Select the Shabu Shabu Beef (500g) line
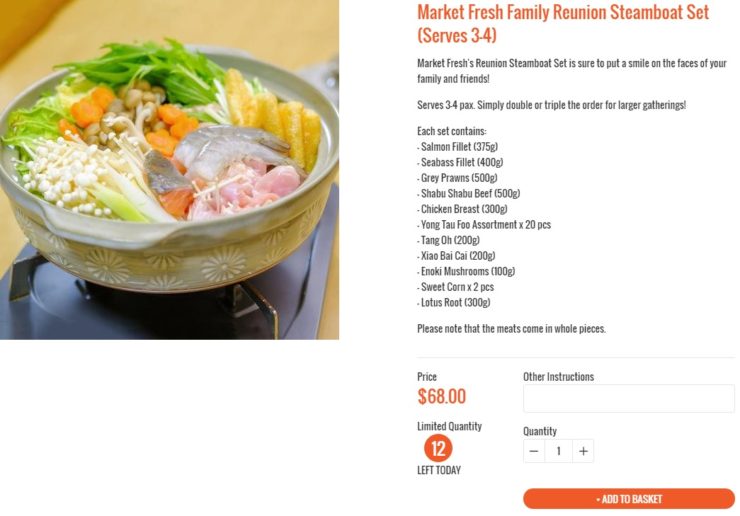This screenshot has height=516, width=740. click(469, 194)
